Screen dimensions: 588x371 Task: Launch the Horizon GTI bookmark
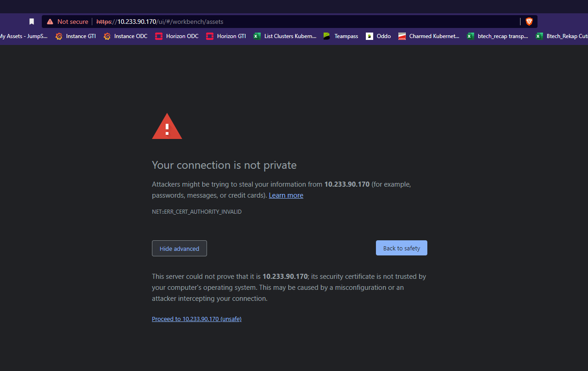pyautogui.click(x=226, y=36)
